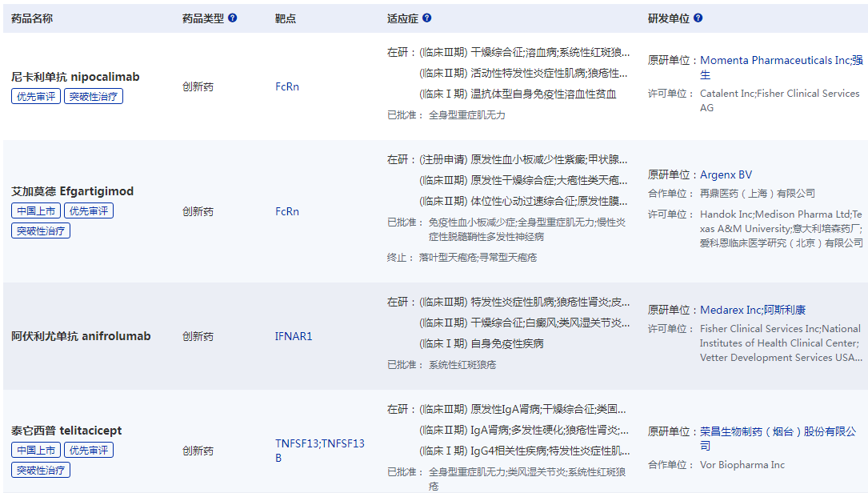Open the FcRn target link for nipocalimab

pos(286,86)
